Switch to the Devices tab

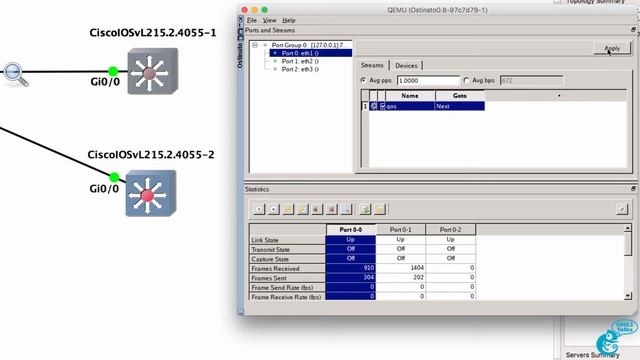406,65
